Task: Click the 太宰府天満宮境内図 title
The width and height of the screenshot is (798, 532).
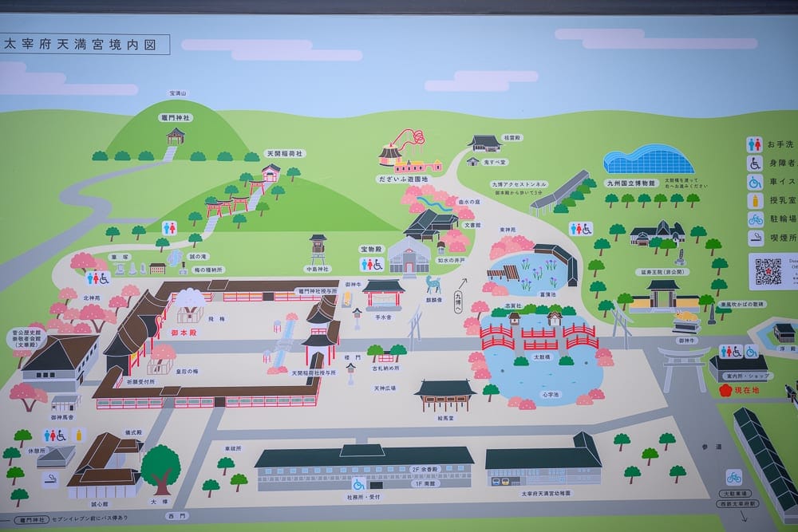Action: pos(80,45)
